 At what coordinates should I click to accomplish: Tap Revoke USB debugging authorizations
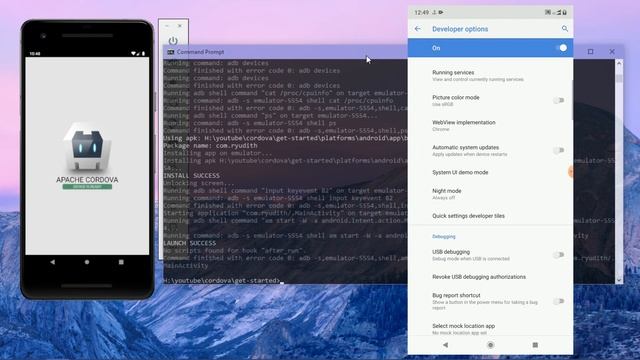490,277
